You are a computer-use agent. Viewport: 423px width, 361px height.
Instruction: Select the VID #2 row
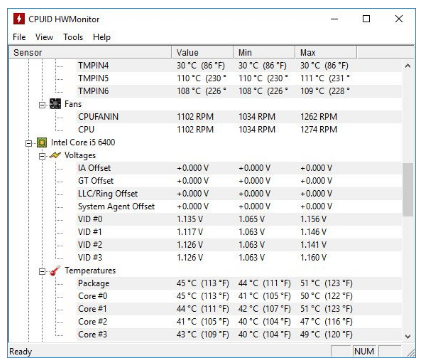click(238, 245)
